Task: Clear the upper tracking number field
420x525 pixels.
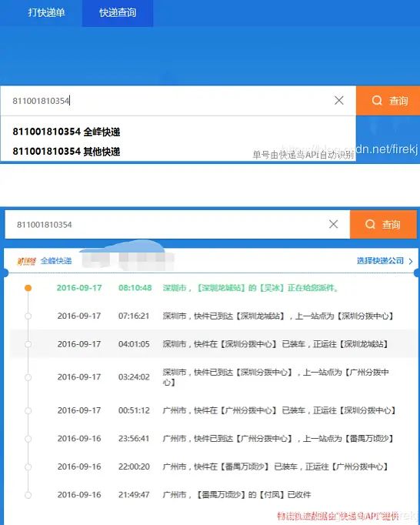Action: tap(338, 100)
